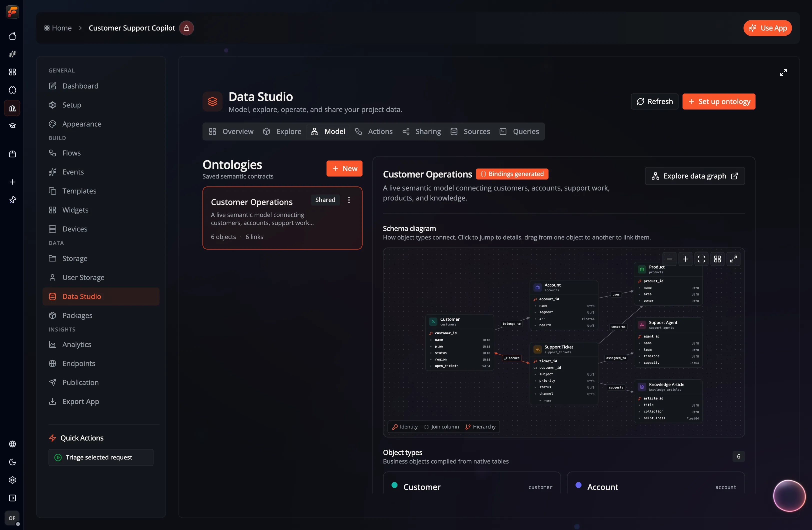Switch to the Overview tab

(x=231, y=131)
